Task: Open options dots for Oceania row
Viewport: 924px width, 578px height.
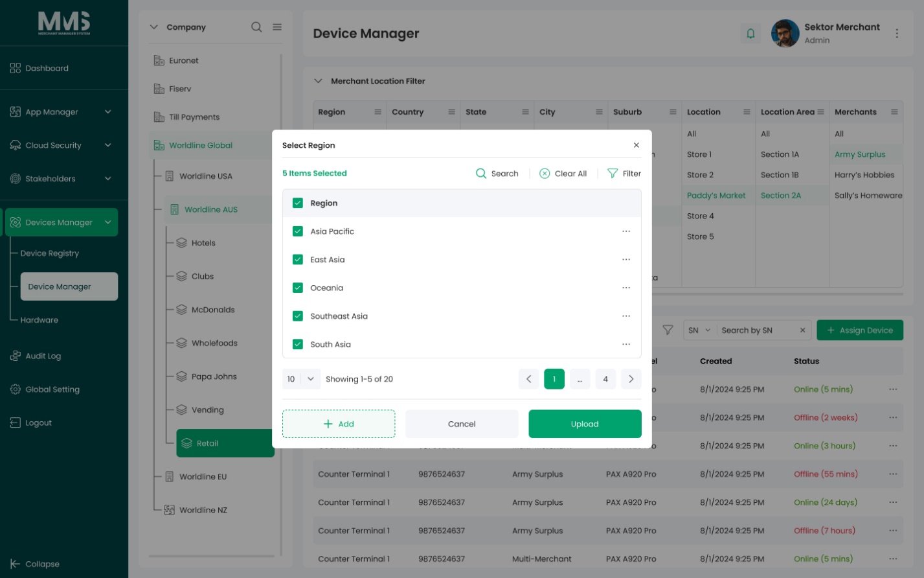Action: [x=626, y=288]
